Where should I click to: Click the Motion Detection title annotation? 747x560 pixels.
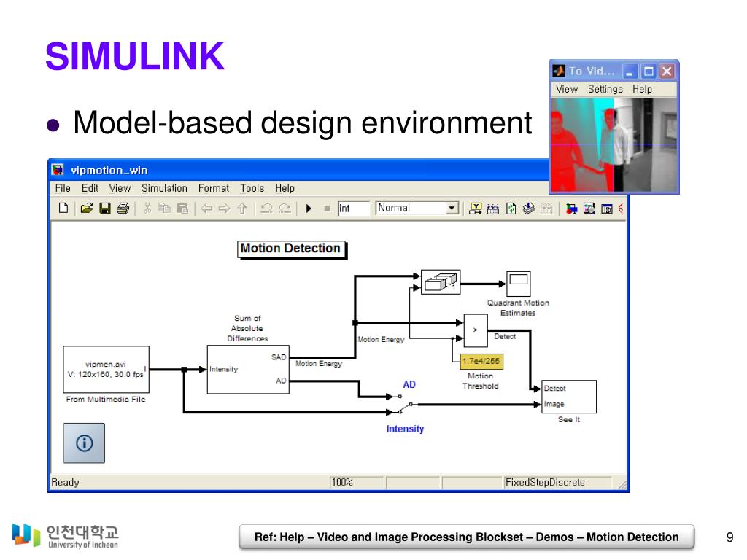point(292,249)
